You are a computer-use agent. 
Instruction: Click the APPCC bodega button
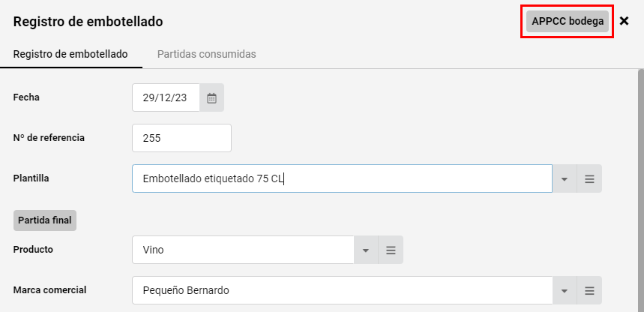568,22
